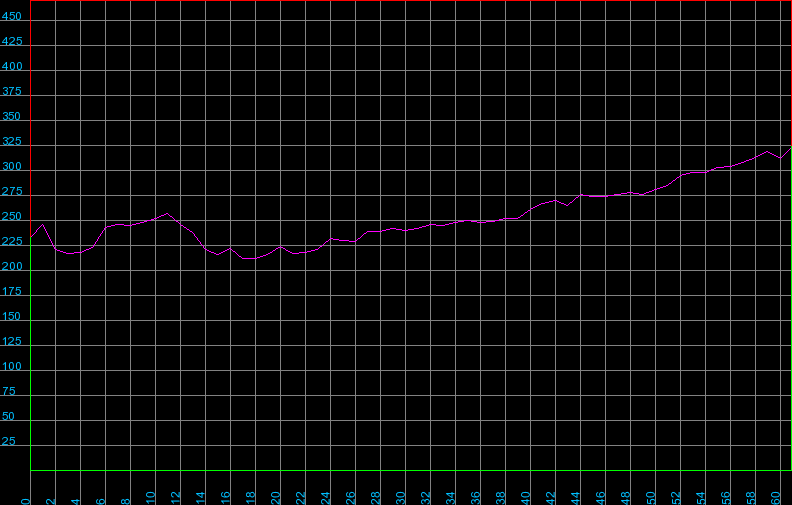Select the horizontal axis tick label 34
This screenshot has height=505, width=792.
point(451,497)
